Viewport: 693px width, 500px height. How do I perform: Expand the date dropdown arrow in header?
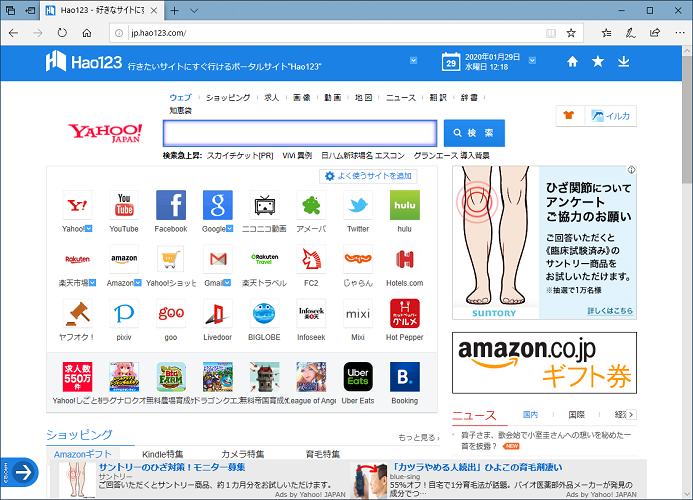(533, 61)
